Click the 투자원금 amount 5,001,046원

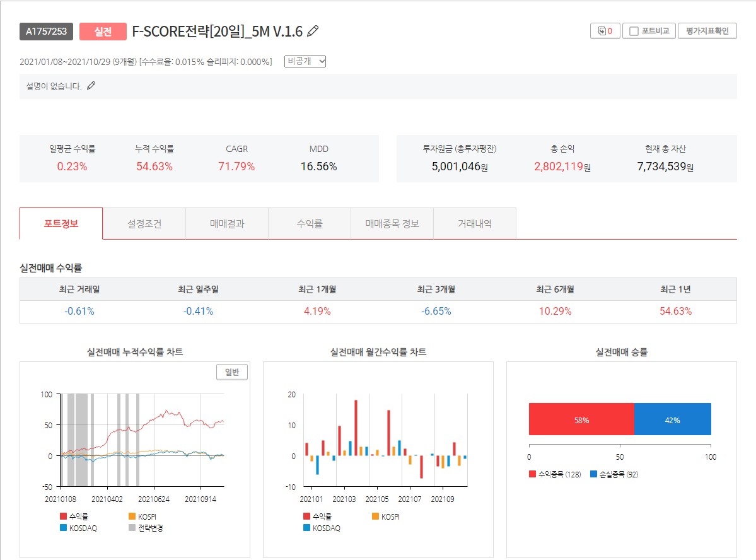(460, 166)
